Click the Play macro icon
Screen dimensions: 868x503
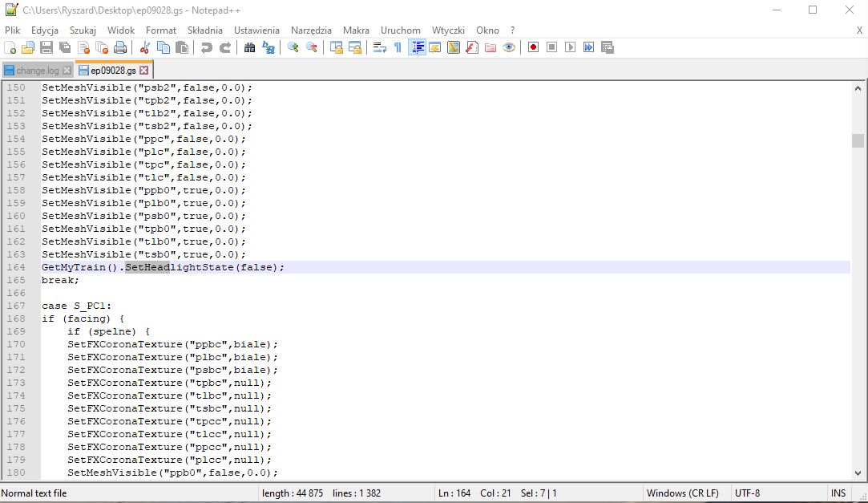click(570, 47)
